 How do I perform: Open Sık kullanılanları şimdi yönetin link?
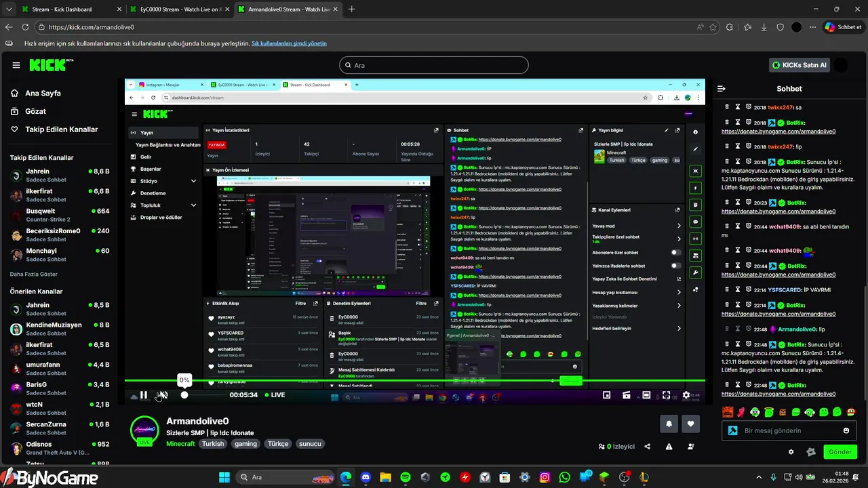(289, 43)
